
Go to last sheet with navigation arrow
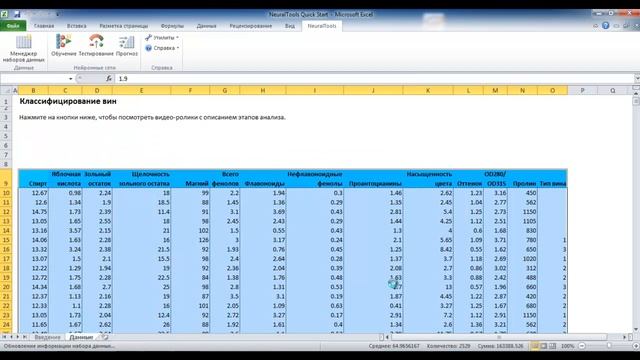[x=24, y=337]
